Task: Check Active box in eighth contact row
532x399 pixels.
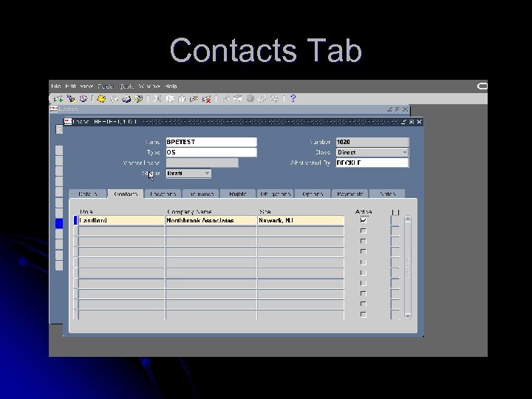Action: pos(364,293)
